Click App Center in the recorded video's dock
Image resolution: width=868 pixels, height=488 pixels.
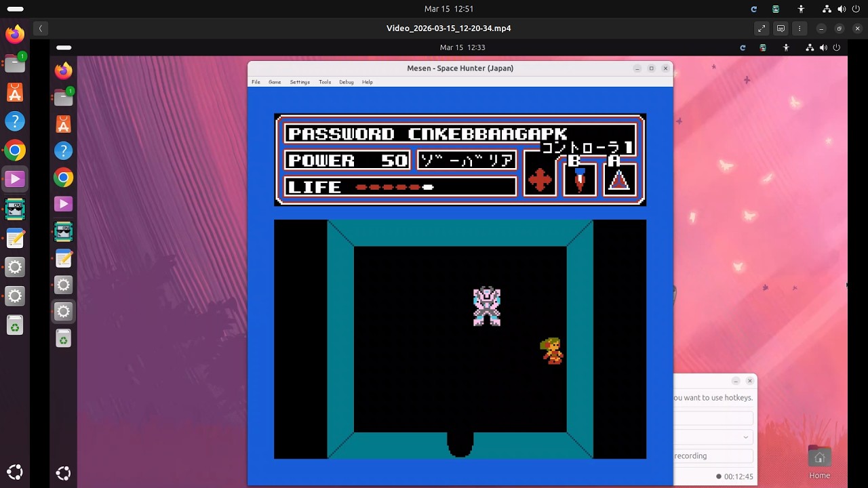pyautogui.click(x=63, y=124)
